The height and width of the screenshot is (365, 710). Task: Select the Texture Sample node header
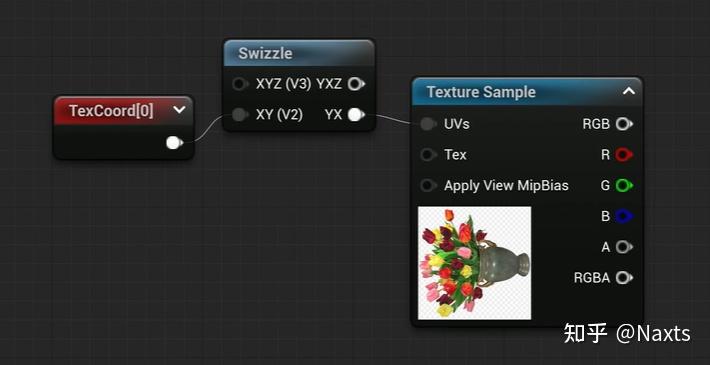pyautogui.click(x=527, y=92)
